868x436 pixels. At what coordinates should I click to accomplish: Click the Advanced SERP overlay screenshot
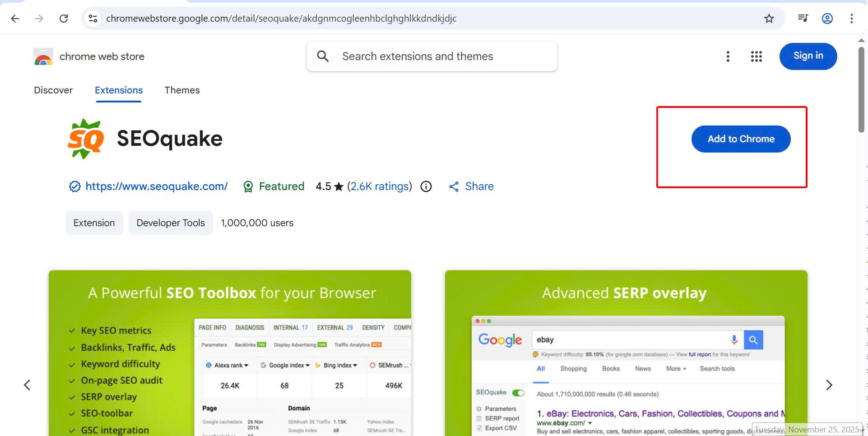point(626,353)
